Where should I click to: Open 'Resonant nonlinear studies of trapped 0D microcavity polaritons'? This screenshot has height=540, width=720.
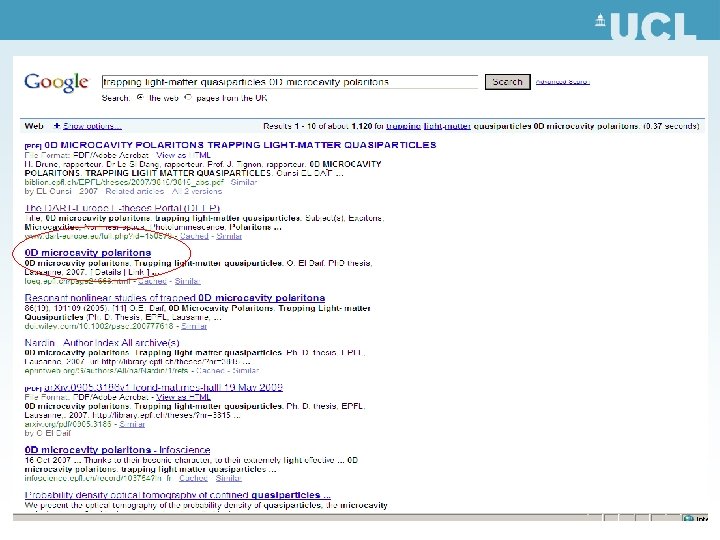coord(174,298)
